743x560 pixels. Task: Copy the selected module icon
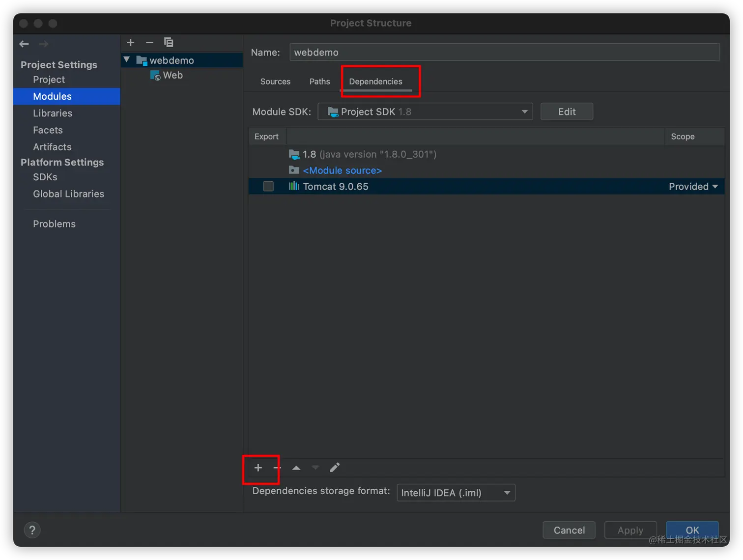click(x=169, y=42)
